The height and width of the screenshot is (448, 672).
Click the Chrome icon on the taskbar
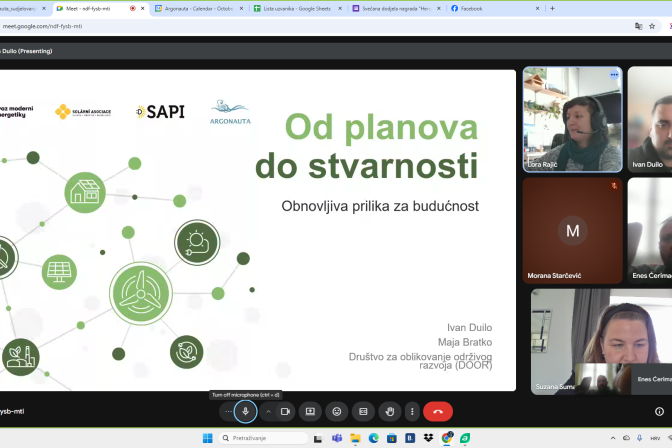pos(447,438)
